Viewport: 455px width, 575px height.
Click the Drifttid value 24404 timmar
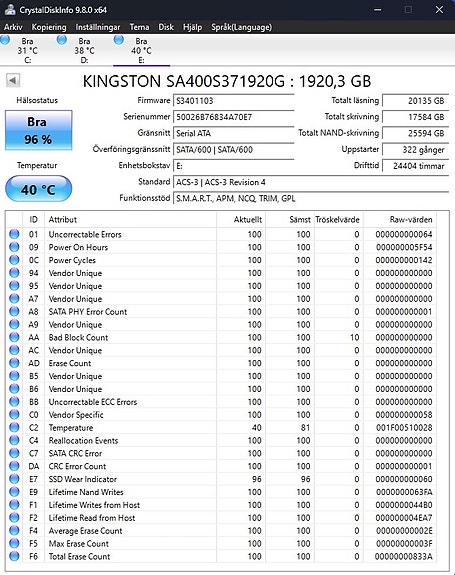[x=416, y=166]
